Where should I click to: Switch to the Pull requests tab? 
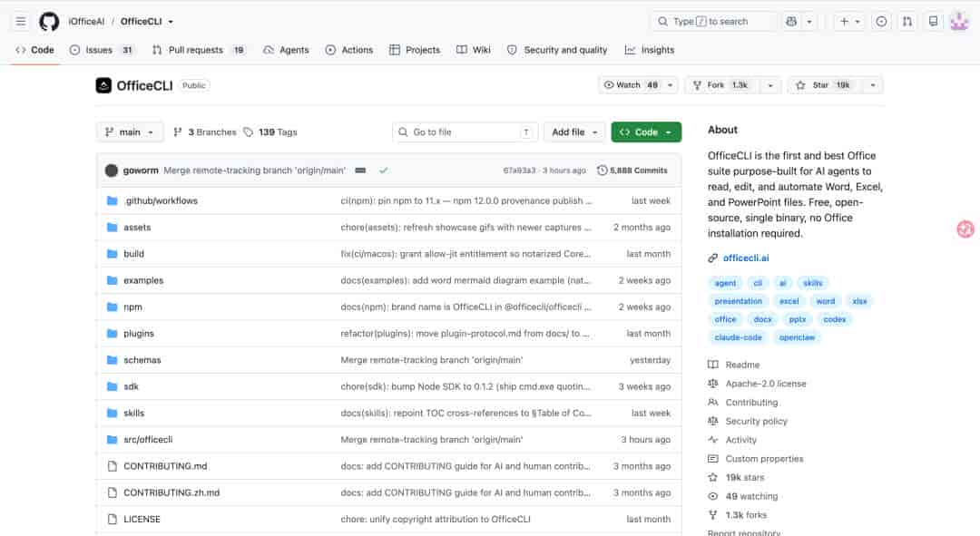coord(198,50)
